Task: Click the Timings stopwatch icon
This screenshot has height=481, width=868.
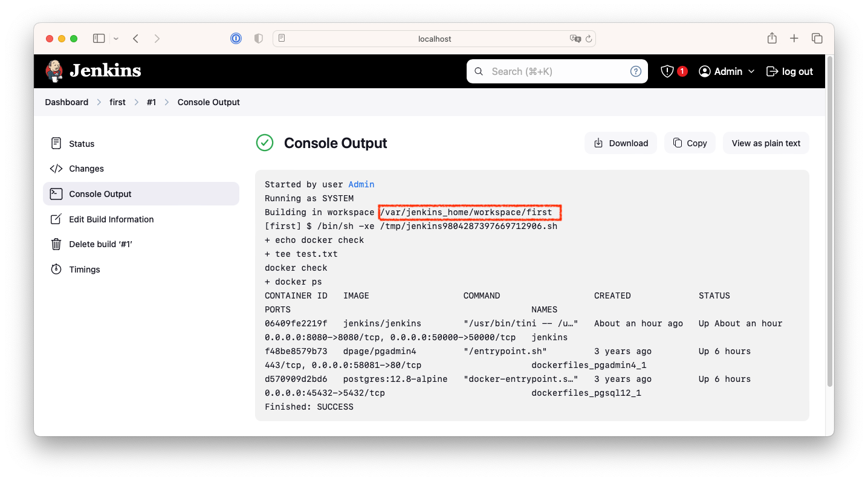Action: [56, 270]
